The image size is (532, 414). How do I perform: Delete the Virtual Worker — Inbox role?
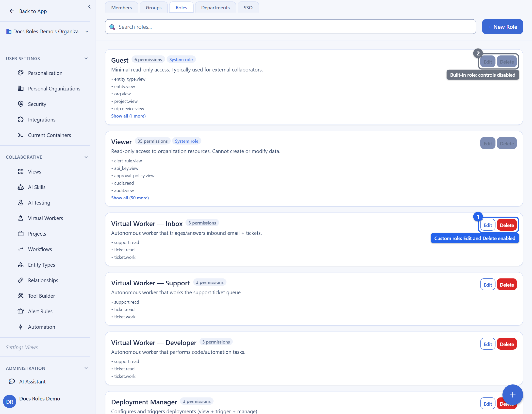click(507, 225)
